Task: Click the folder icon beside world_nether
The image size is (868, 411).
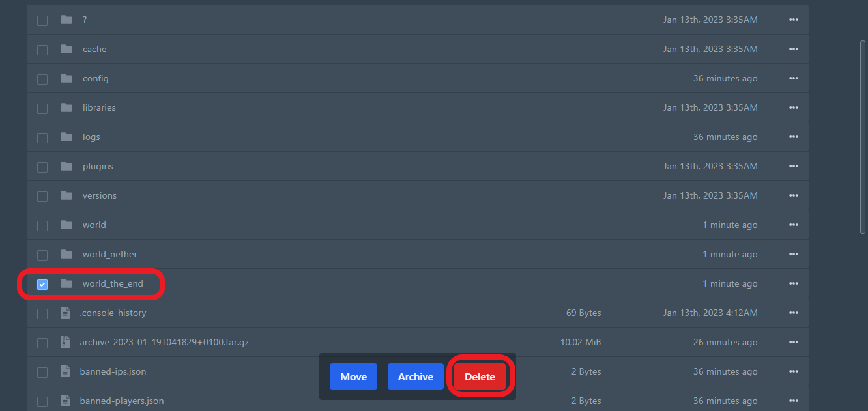Action: pyautogui.click(x=66, y=254)
